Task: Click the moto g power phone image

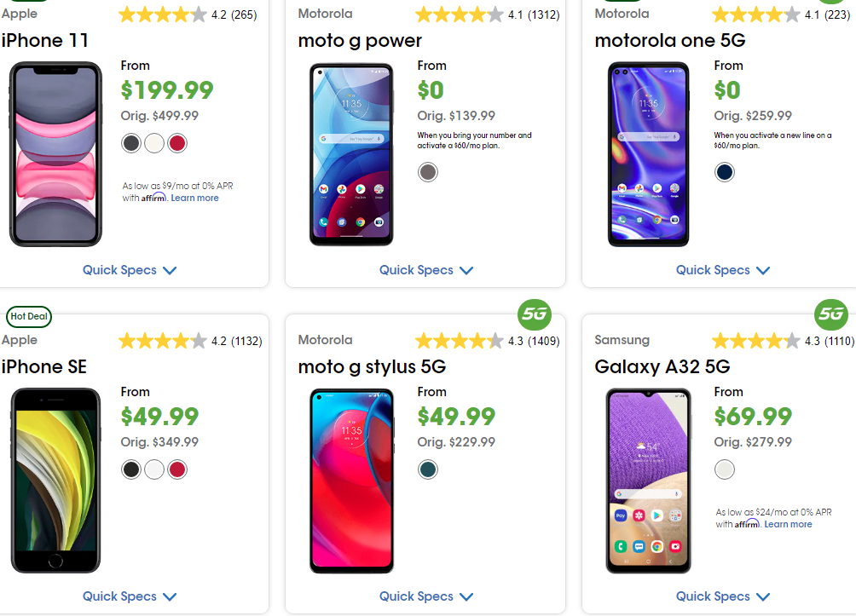Action: (x=351, y=155)
